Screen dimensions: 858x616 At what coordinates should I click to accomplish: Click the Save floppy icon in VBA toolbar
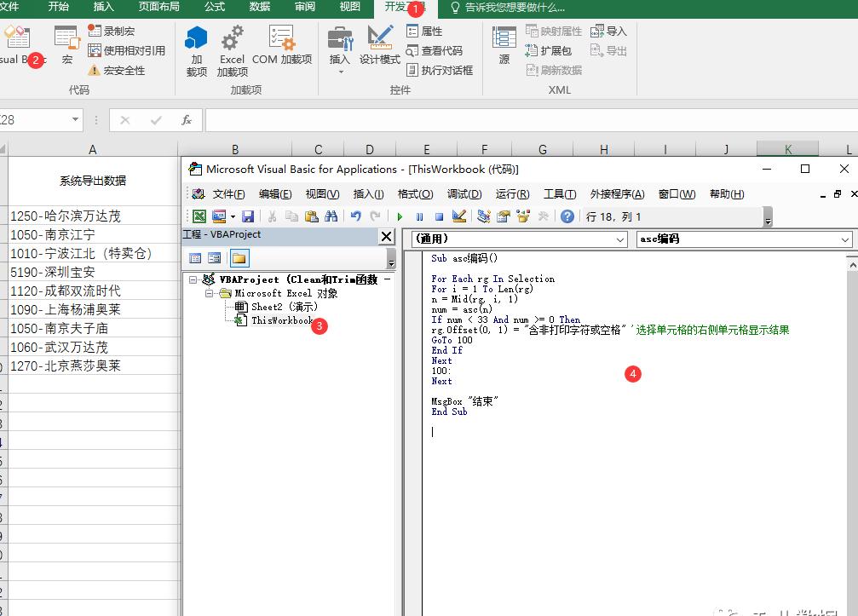pos(248,216)
